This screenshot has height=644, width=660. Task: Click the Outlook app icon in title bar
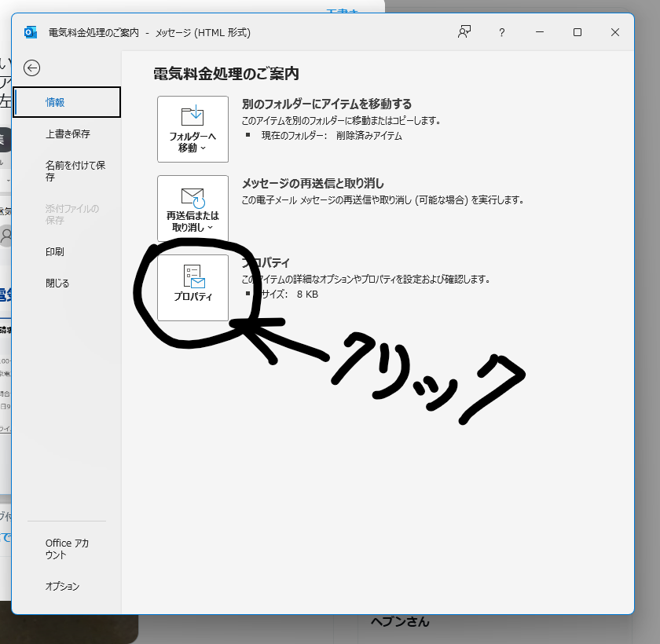point(31,32)
